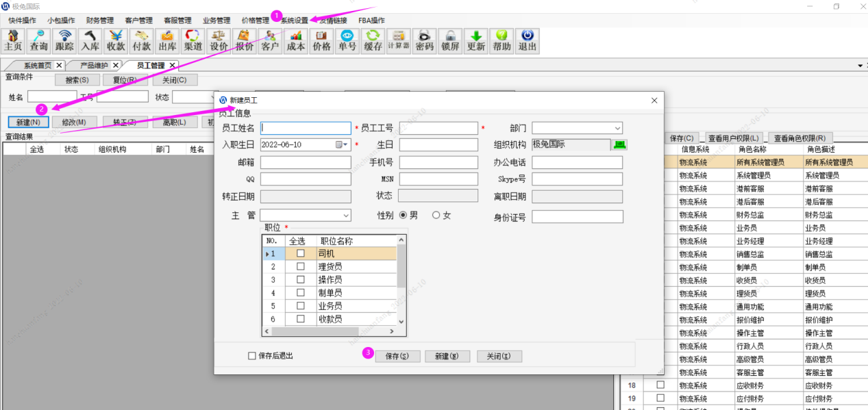Open the 计算器 calculator tool
This screenshot has width=868, height=410.
click(x=398, y=41)
